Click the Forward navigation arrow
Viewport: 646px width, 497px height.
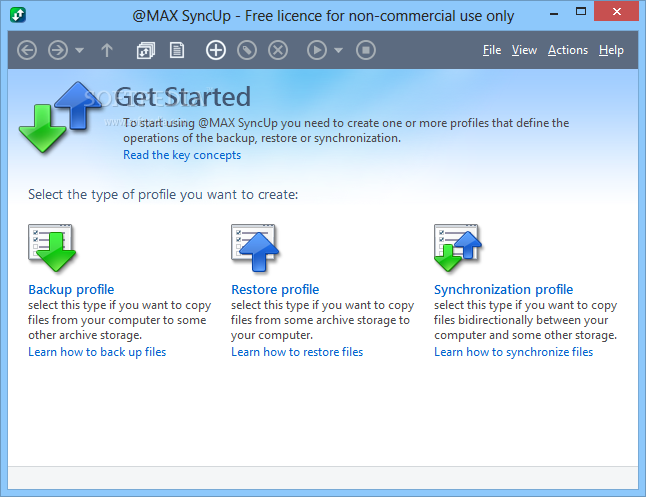58,50
